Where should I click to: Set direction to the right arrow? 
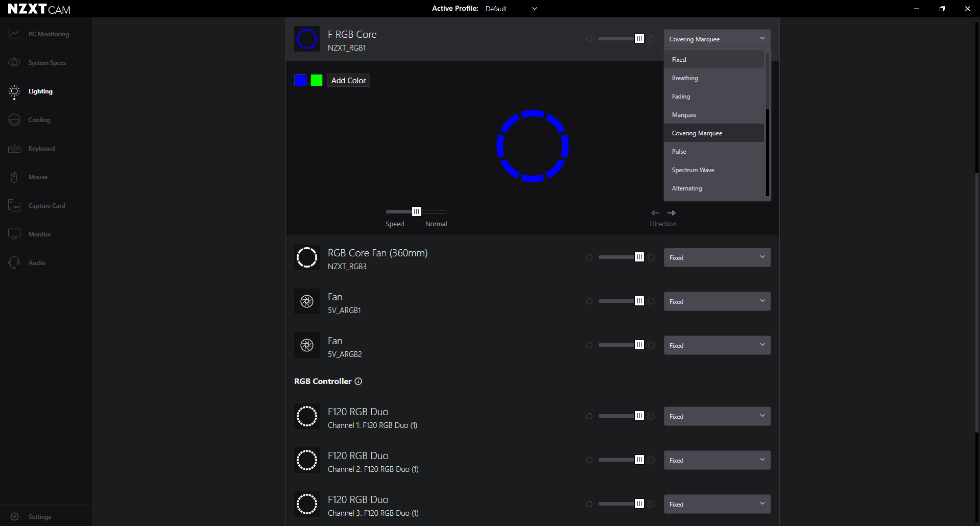(x=672, y=213)
